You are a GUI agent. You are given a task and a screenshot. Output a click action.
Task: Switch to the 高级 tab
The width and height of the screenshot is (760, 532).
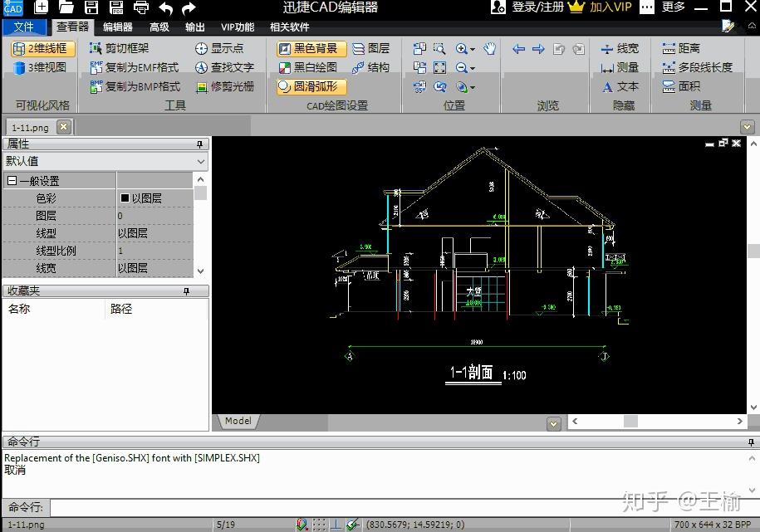(159, 27)
